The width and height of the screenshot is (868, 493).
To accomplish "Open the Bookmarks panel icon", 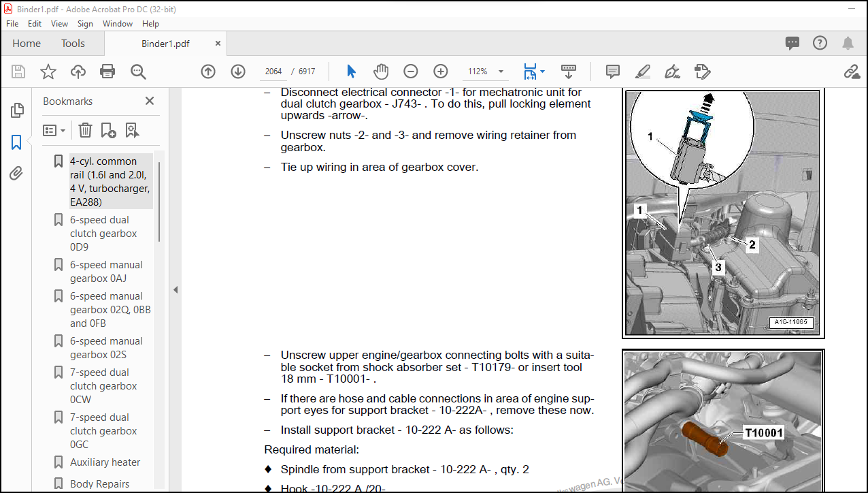I will (16, 142).
